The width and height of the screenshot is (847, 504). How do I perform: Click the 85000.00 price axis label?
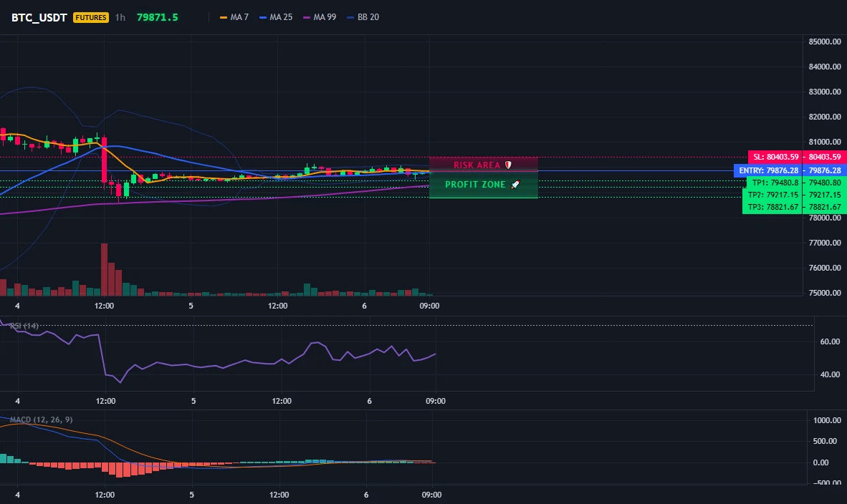(x=825, y=42)
